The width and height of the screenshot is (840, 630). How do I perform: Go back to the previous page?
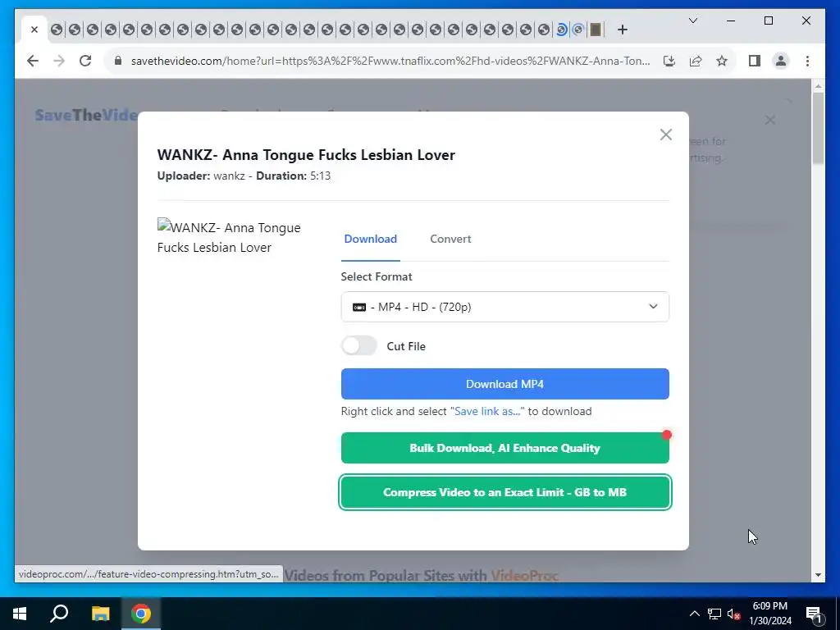33,61
